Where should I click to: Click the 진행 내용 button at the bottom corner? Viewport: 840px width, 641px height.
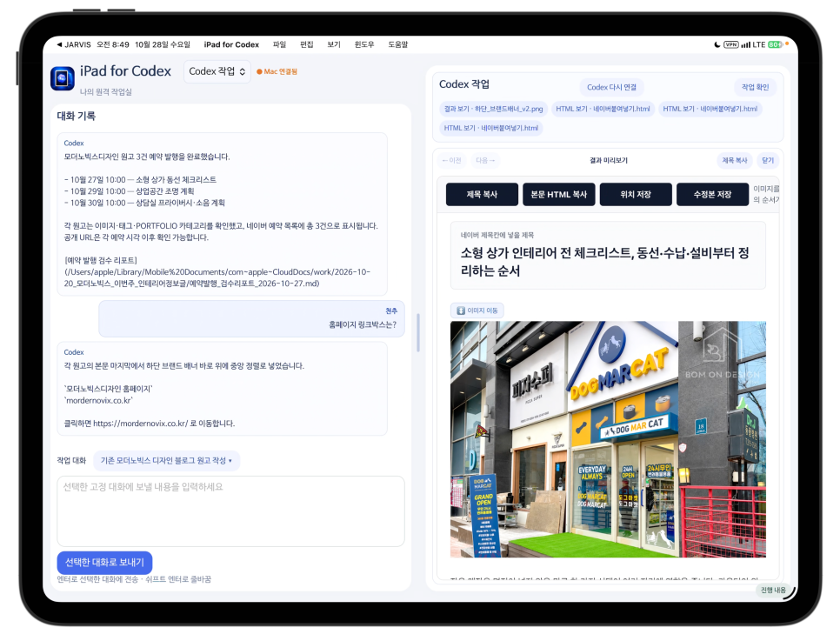pyautogui.click(x=773, y=590)
